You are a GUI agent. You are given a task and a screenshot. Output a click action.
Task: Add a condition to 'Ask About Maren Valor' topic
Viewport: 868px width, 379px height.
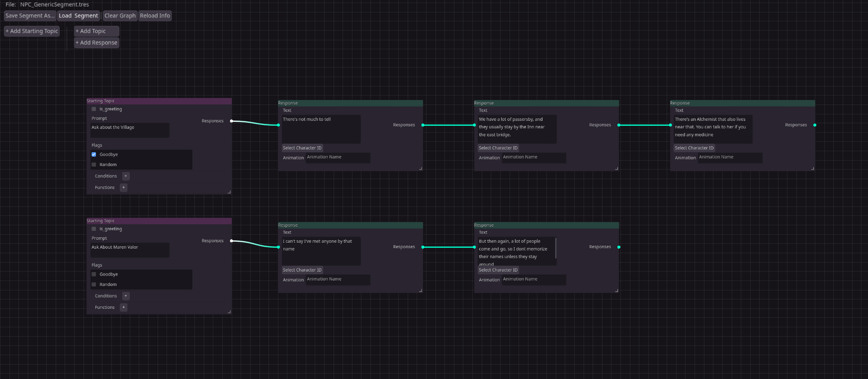click(126, 296)
